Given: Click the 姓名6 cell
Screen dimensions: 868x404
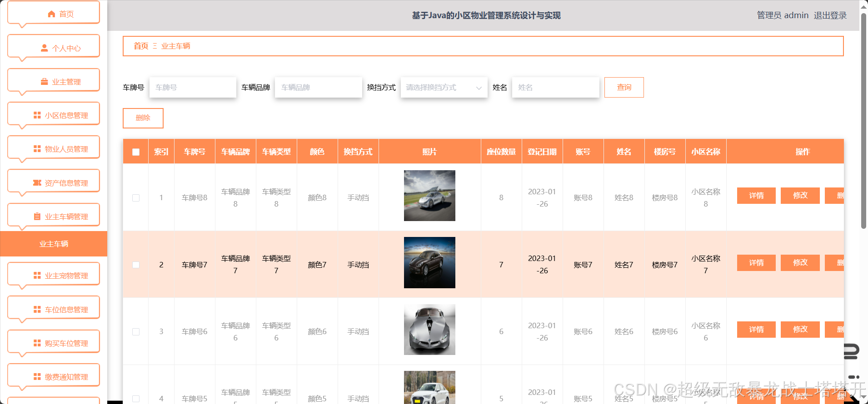Looking at the screenshot, I should click(624, 332).
